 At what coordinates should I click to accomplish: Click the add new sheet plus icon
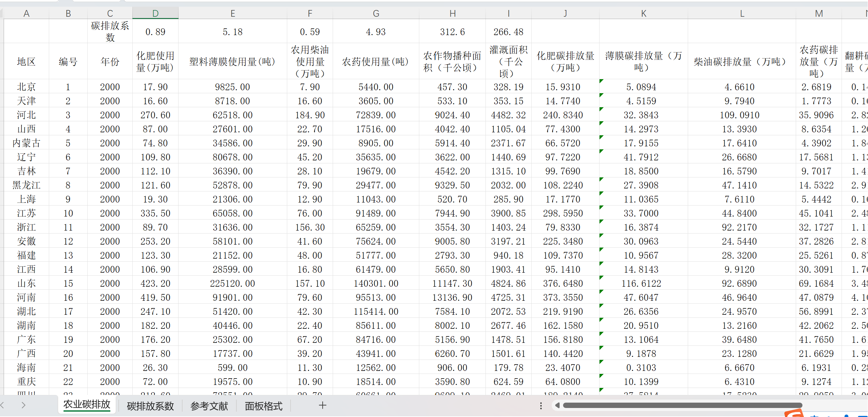click(322, 406)
